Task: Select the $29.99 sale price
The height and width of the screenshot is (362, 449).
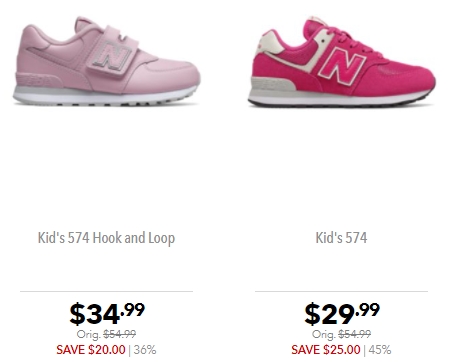Action: tap(342, 313)
